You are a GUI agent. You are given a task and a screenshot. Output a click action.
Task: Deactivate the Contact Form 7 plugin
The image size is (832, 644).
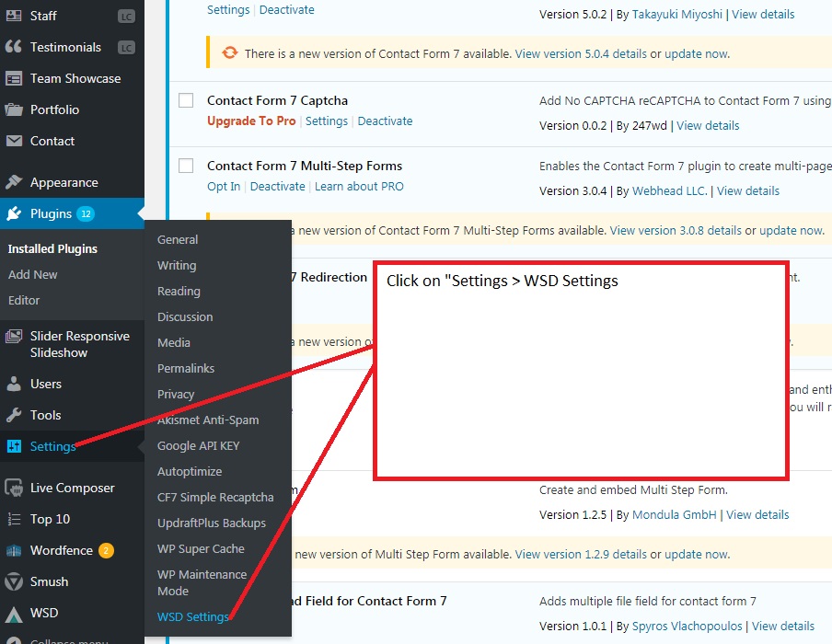[x=286, y=10]
